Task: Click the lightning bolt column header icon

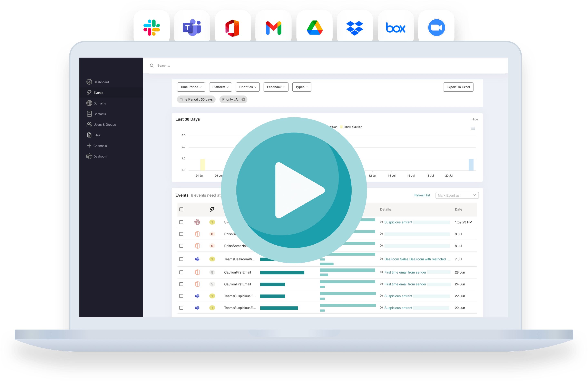Action: tap(212, 209)
